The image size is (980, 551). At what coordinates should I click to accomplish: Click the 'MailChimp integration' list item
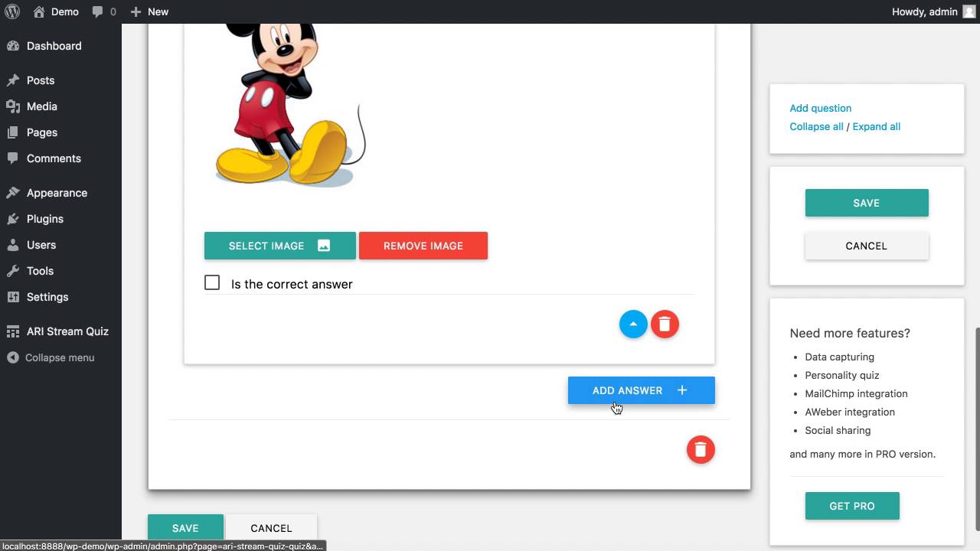[x=856, y=393]
